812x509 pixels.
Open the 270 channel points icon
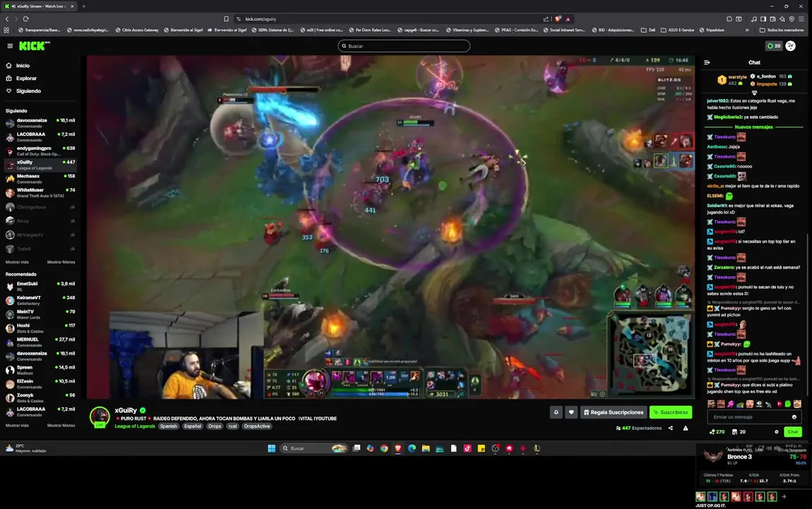pos(717,432)
